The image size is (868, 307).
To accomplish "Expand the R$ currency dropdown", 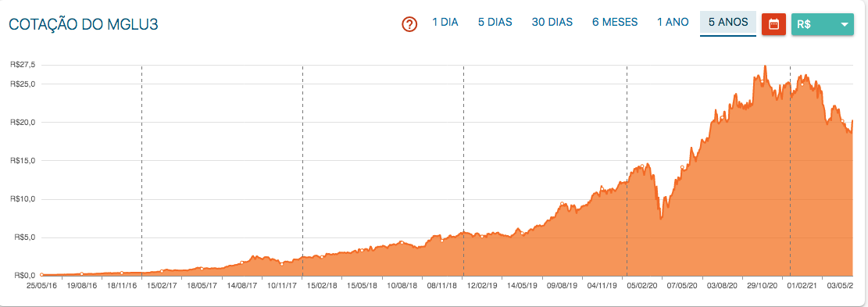I will point(823,24).
